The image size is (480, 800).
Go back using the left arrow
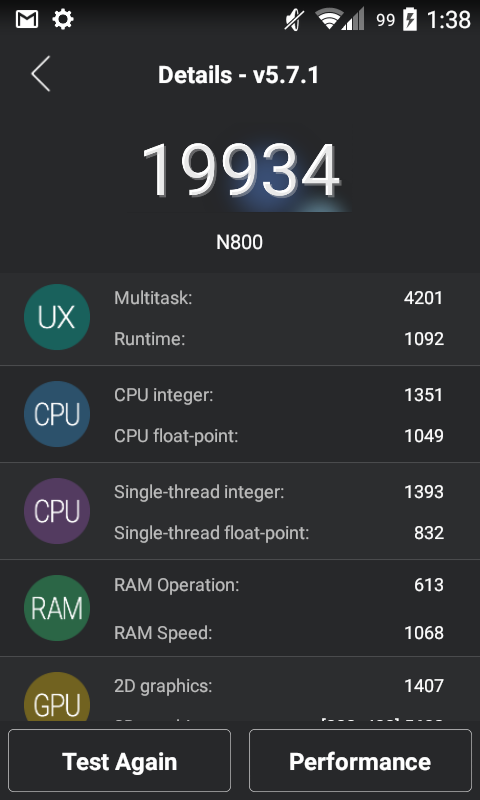point(41,74)
